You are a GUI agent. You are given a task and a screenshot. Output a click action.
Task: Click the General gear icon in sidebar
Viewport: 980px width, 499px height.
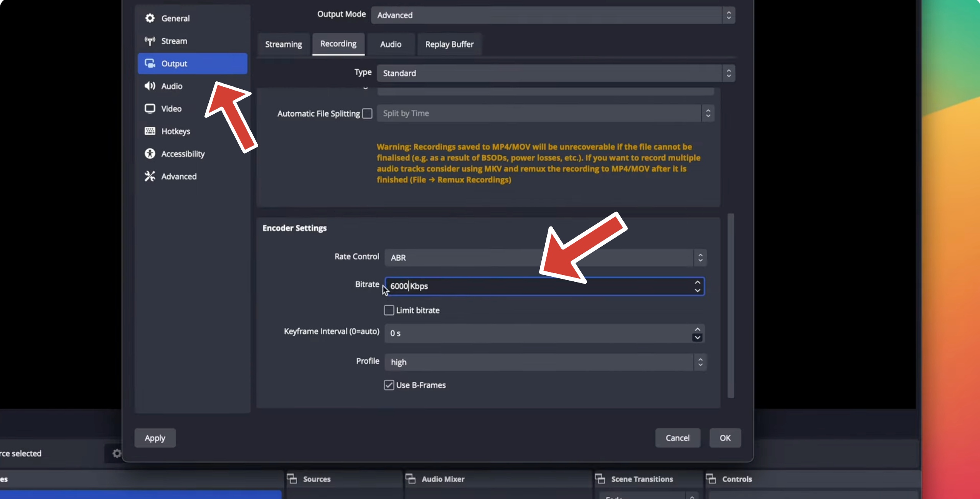click(x=150, y=18)
